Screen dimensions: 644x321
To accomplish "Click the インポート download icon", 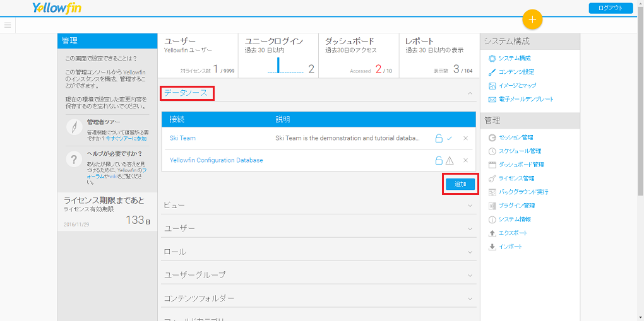I will point(492,247).
